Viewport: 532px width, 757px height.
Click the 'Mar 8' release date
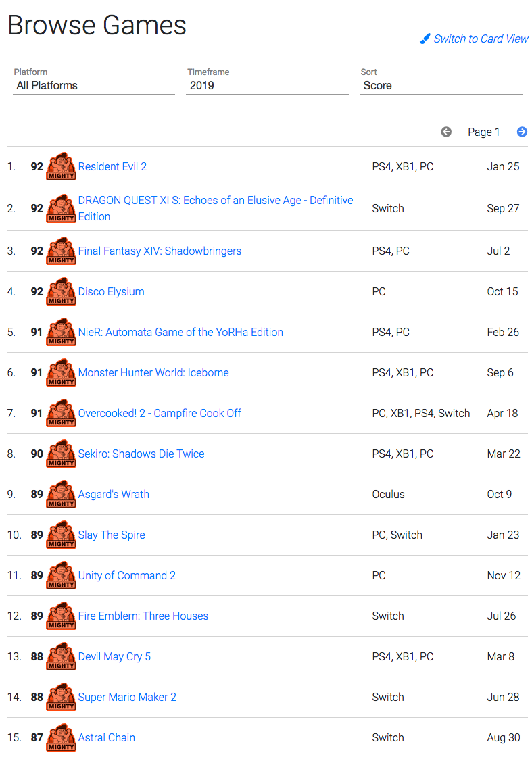501,656
